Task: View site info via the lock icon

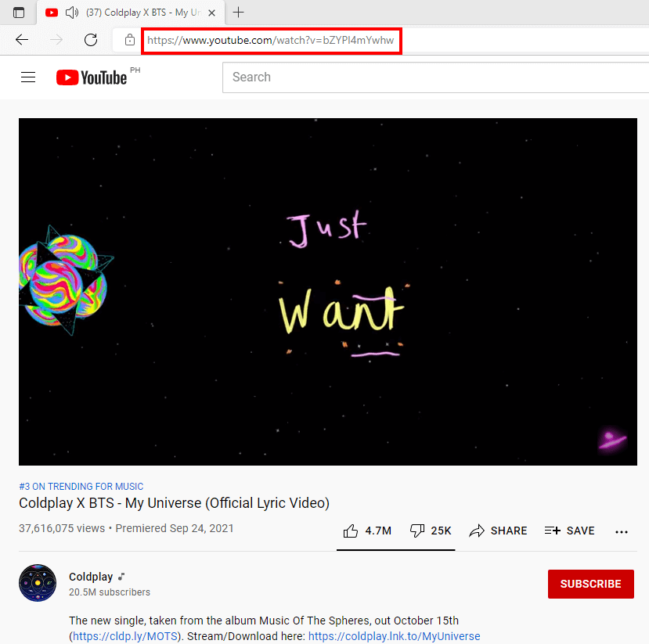Action: pyautogui.click(x=129, y=40)
